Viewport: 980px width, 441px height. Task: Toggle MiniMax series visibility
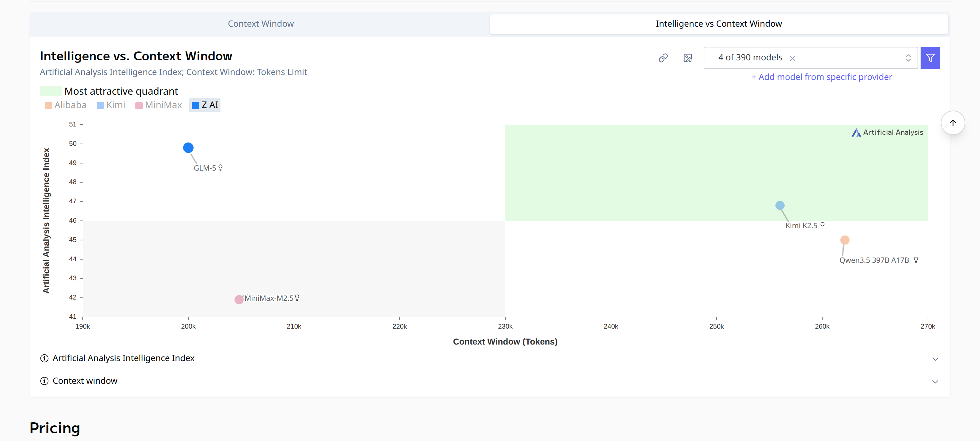(159, 105)
